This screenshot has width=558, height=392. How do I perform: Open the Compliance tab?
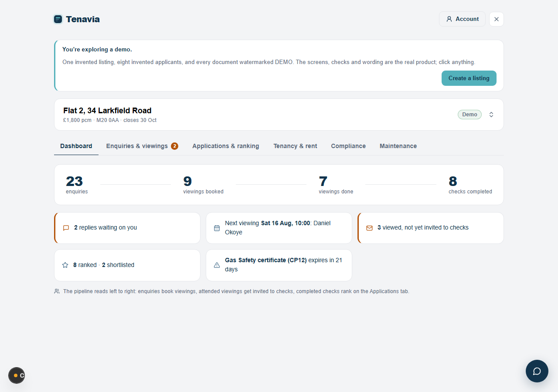[x=348, y=146]
